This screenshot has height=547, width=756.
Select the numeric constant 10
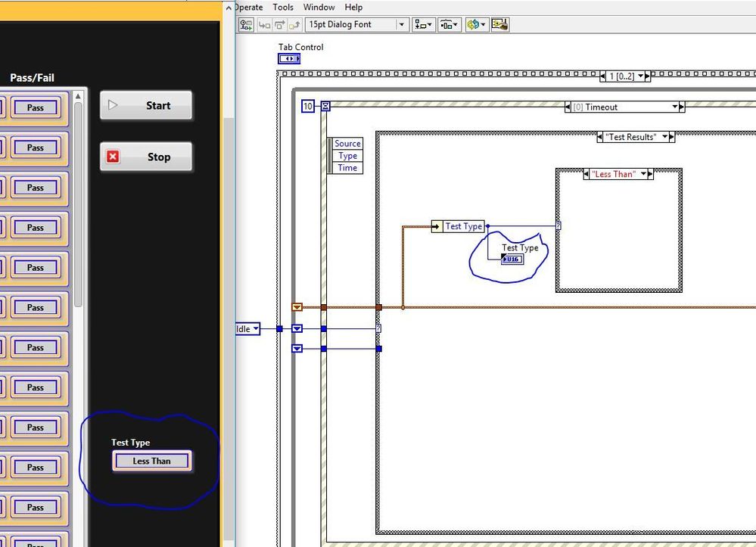tap(307, 106)
